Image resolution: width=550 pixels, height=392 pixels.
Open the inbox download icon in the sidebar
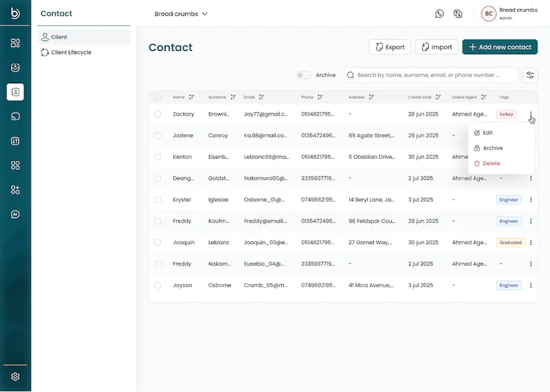coord(15,67)
